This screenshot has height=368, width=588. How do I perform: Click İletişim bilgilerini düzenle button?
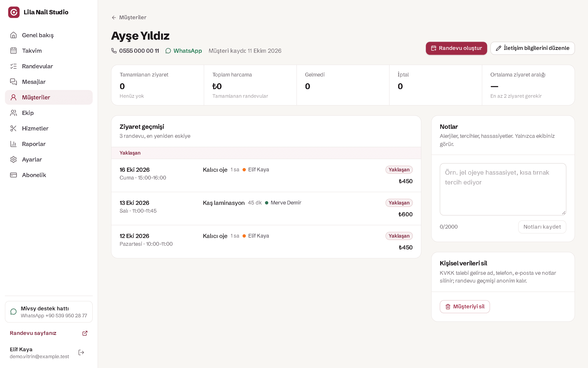[x=532, y=48]
